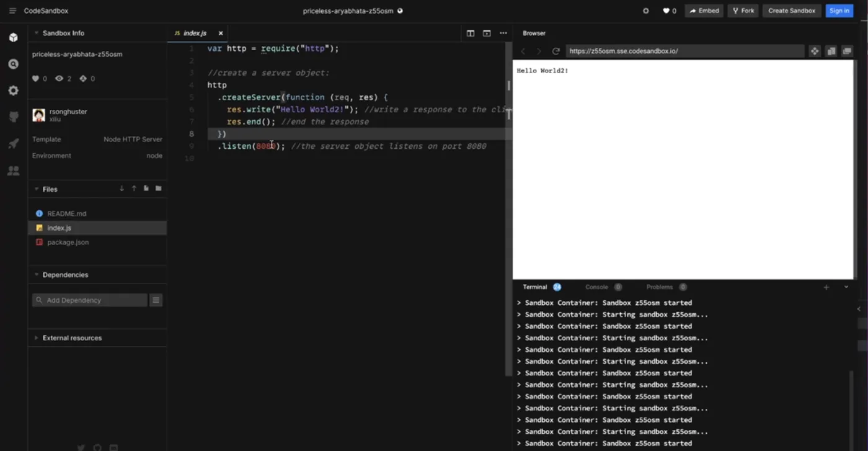This screenshot has height=451, width=868.
Task: Click the Embed button
Action: click(x=704, y=11)
